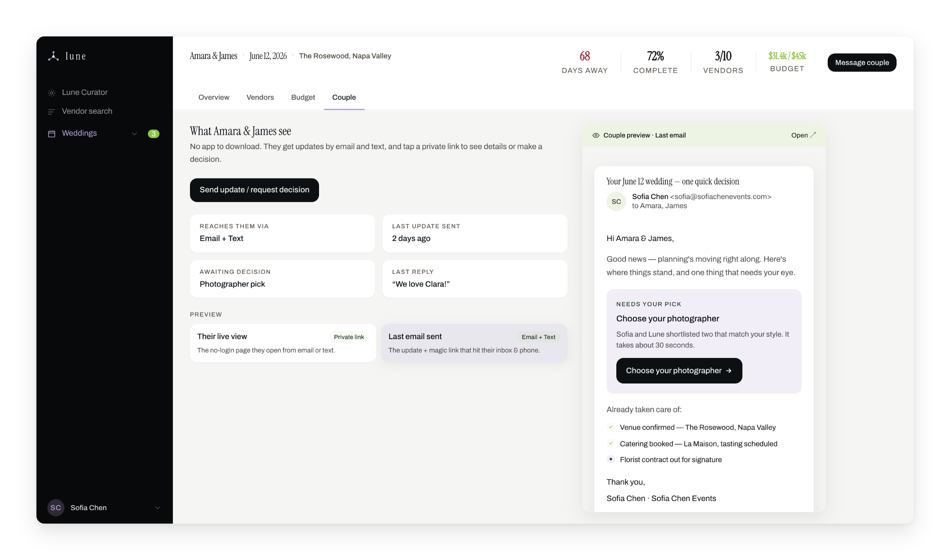
Task: Click the Message couple button
Action: 862,63
